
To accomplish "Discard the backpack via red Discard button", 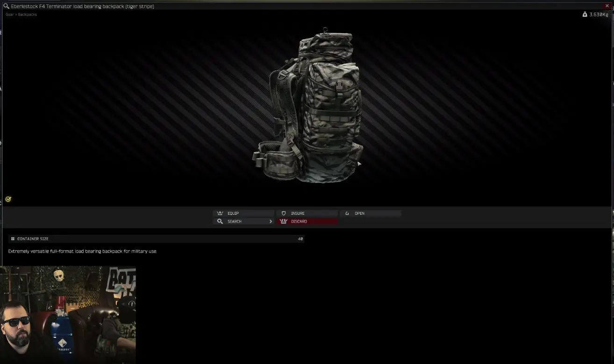I will (307, 221).
